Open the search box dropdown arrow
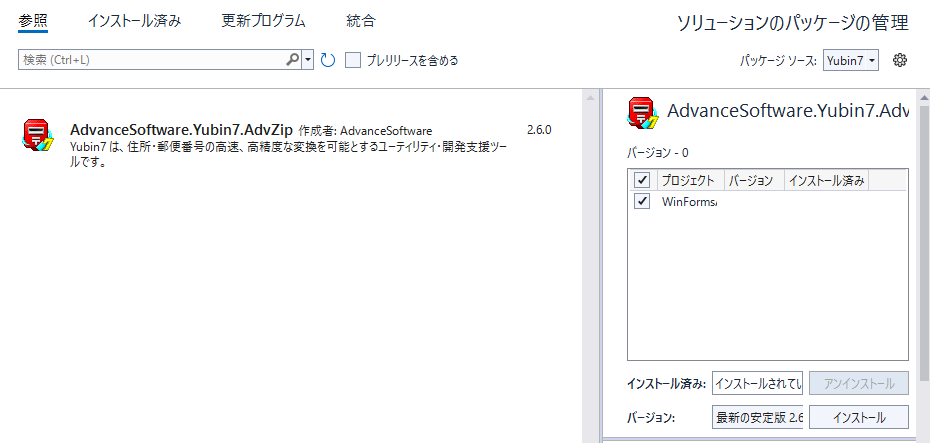Image resolution: width=930 pixels, height=443 pixels. (x=308, y=60)
